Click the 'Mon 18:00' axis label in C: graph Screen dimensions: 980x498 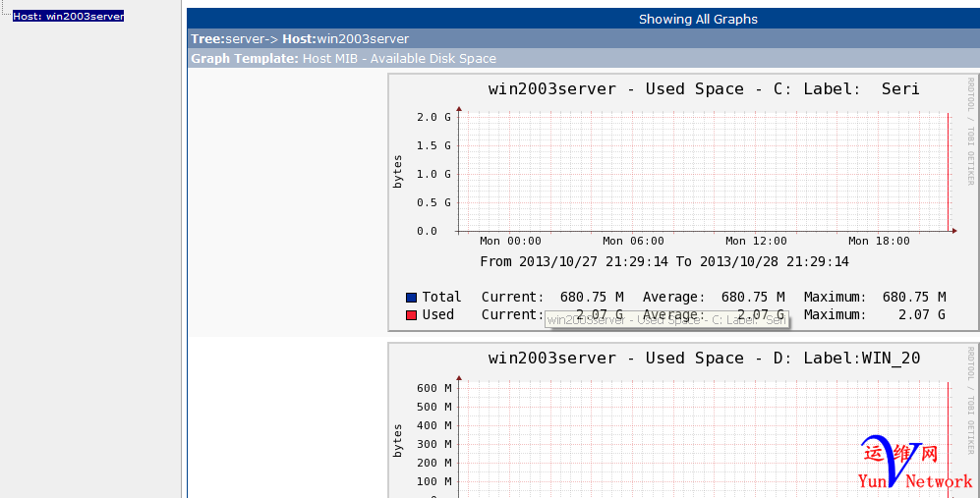(x=879, y=241)
